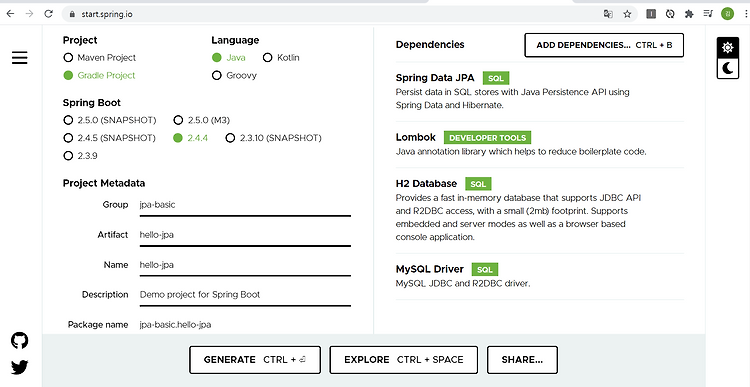Open the hamburger side menu
Screen dimensions: 750x387
[20, 58]
